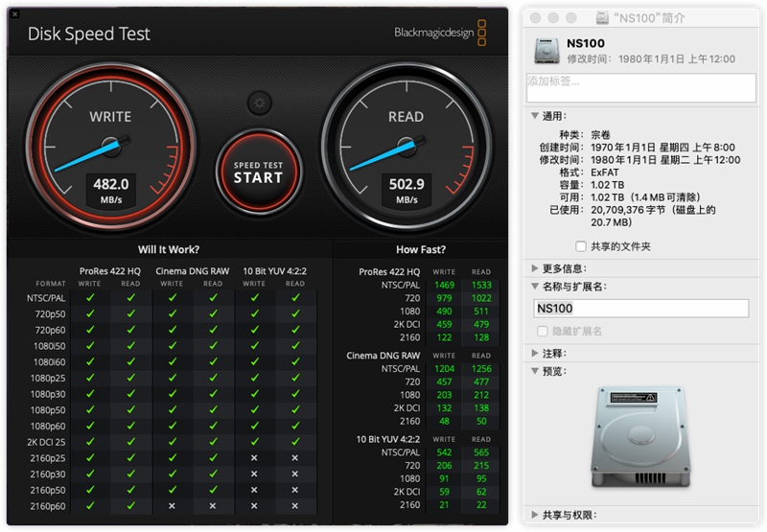Click the 10 Bit YUV 2160 write value 21

click(444, 504)
